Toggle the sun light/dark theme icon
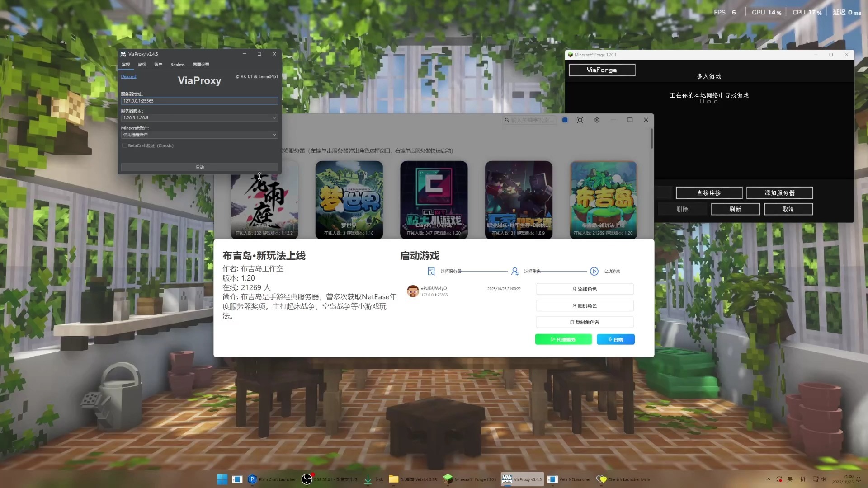The height and width of the screenshot is (488, 868). [x=580, y=120]
